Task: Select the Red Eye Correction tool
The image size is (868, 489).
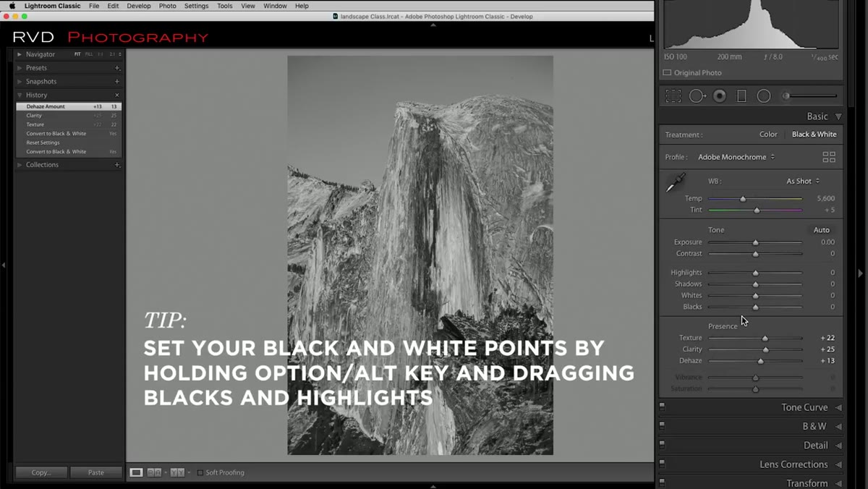Action: pos(720,96)
